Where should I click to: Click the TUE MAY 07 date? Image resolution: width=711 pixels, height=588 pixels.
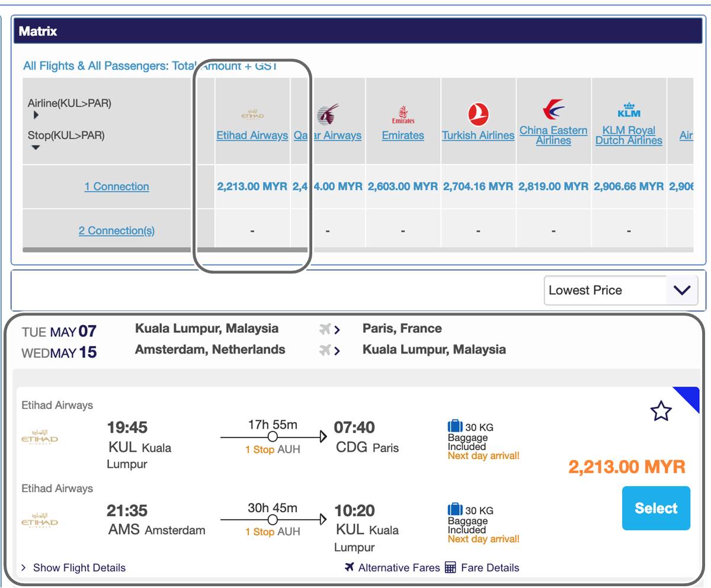tap(59, 331)
